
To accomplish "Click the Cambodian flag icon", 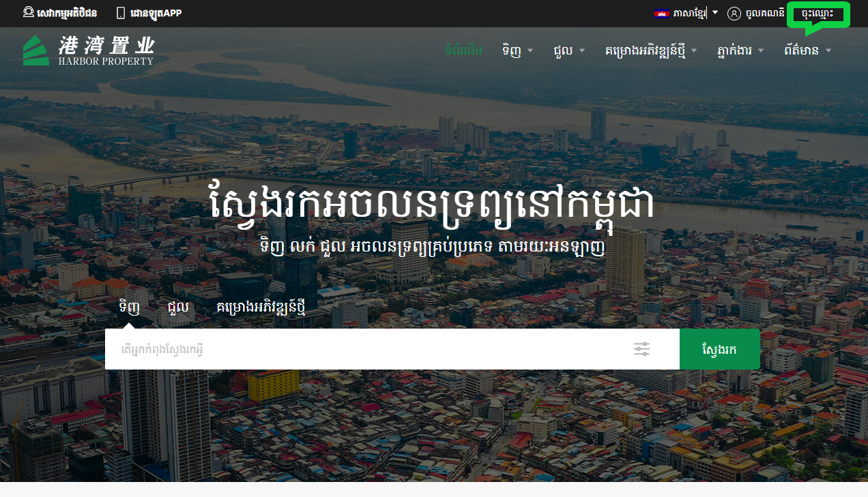I will point(661,13).
